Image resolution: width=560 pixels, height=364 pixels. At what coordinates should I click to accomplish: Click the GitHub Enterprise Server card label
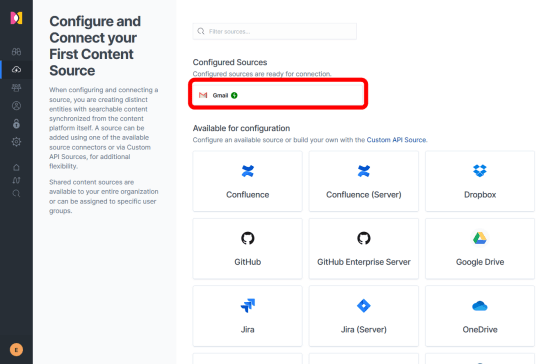coord(364,262)
